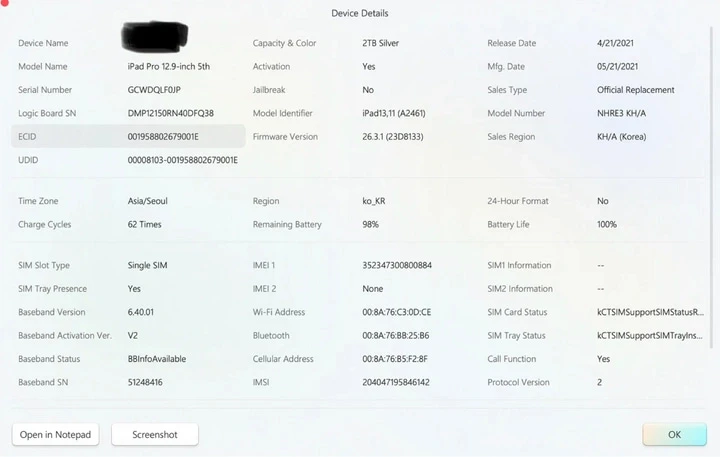Click the UDID value 00008103-001958802679001E

[x=182, y=160]
